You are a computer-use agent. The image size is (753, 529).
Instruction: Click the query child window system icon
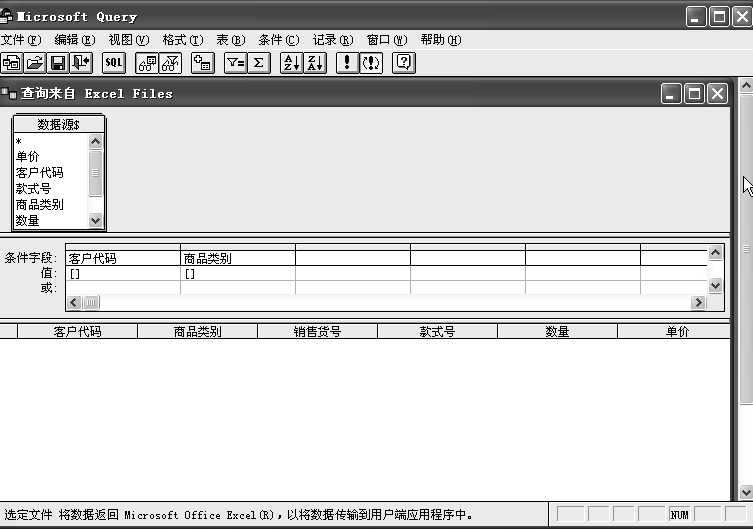coord(9,93)
